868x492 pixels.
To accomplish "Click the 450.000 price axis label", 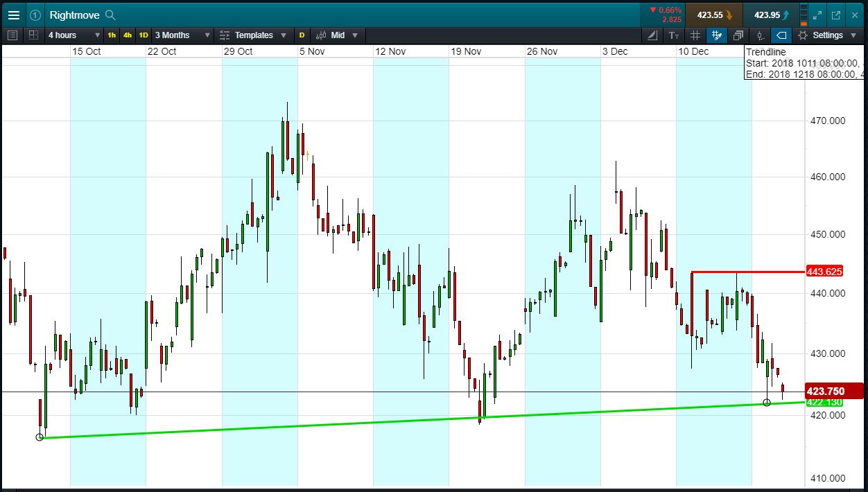I will click(x=827, y=234).
